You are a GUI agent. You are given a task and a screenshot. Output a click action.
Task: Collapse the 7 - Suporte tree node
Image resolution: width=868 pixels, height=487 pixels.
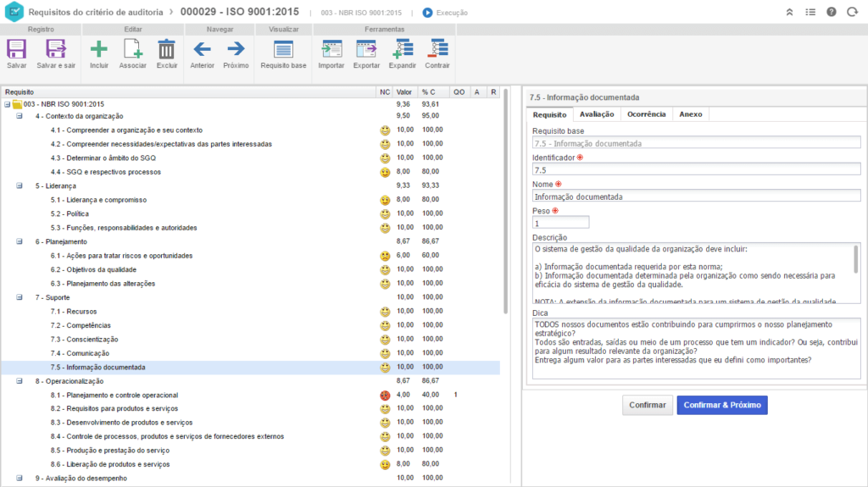20,298
